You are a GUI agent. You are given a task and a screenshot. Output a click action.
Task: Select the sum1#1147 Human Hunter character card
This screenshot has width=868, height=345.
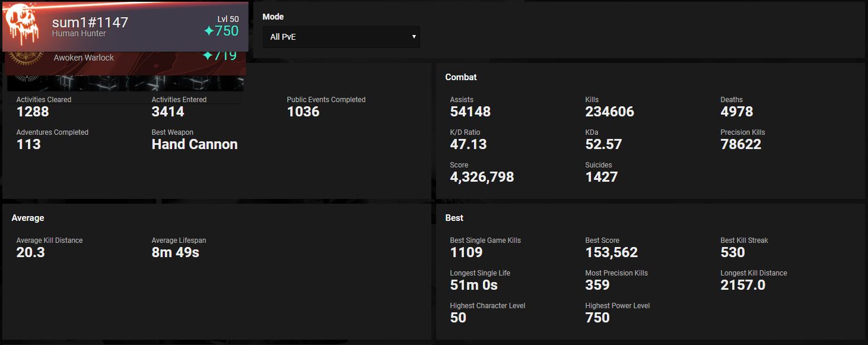pyautogui.click(x=125, y=27)
